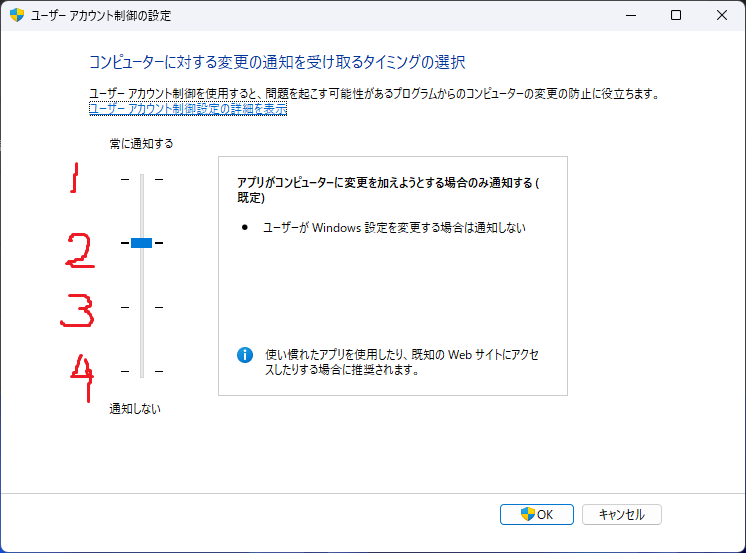This screenshot has height=553, width=746.
Task: Click the blue info icon in description box
Action: pos(245,355)
